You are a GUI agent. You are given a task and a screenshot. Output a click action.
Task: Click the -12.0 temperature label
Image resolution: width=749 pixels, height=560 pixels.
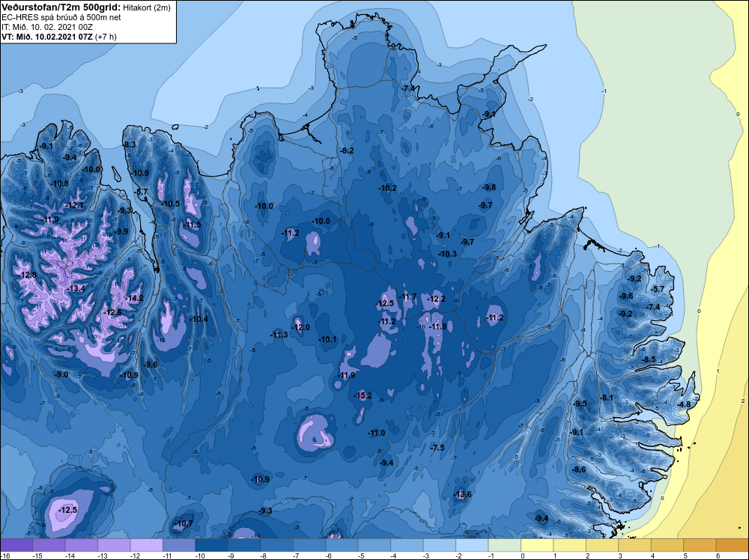(x=300, y=327)
